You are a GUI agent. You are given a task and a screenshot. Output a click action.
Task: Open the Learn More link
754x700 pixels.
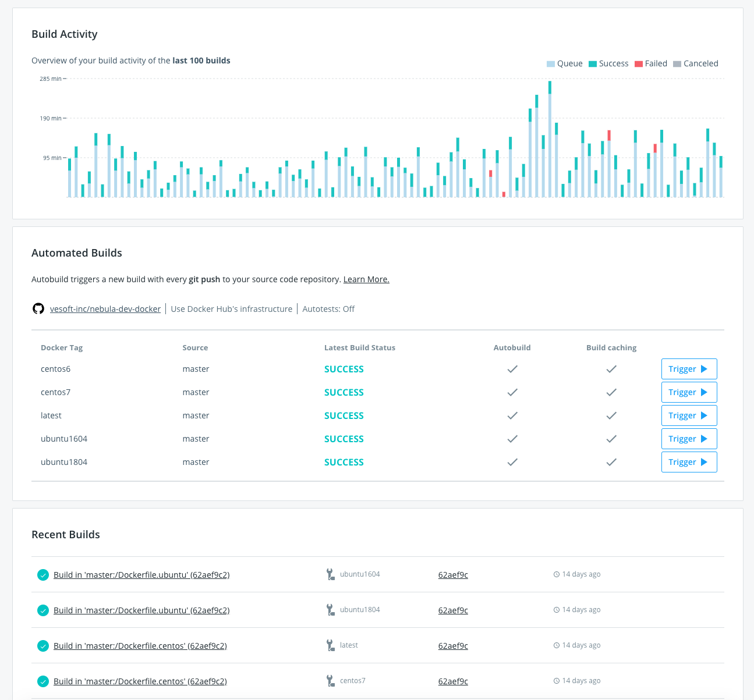pos(366,279)
